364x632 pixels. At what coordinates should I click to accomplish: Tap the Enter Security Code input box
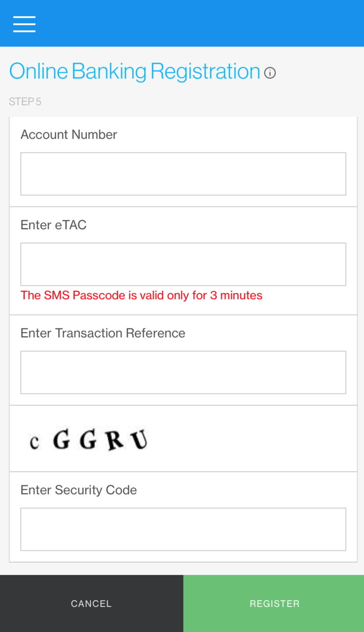point(183,529)
